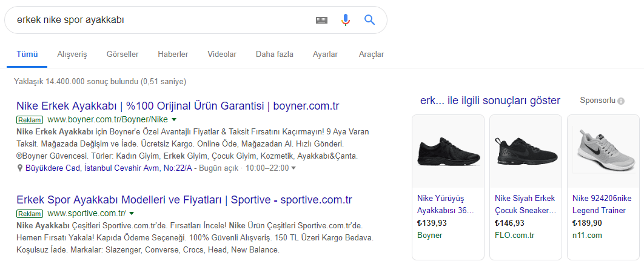Click the Sponsorlu info icon

coord(621,101)
